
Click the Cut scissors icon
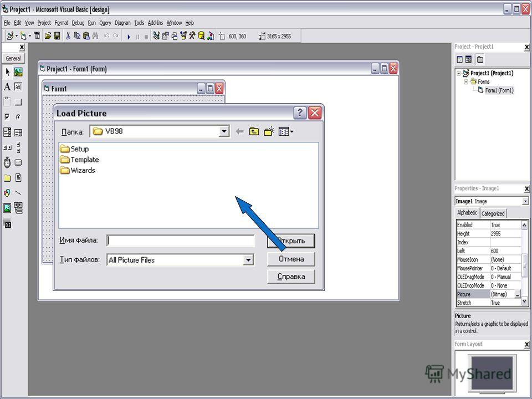click(x=68, y=35)
